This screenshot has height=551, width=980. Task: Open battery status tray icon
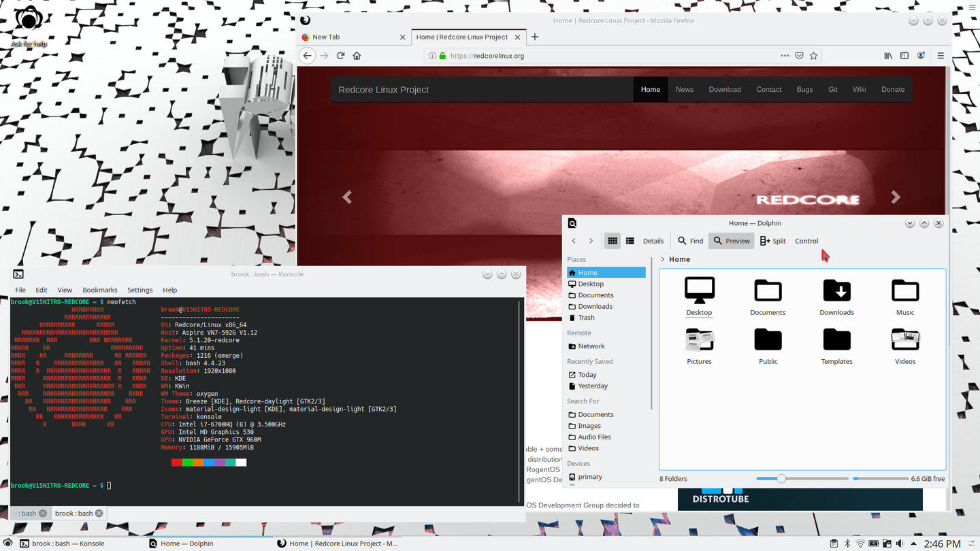[x=874, y=544]
